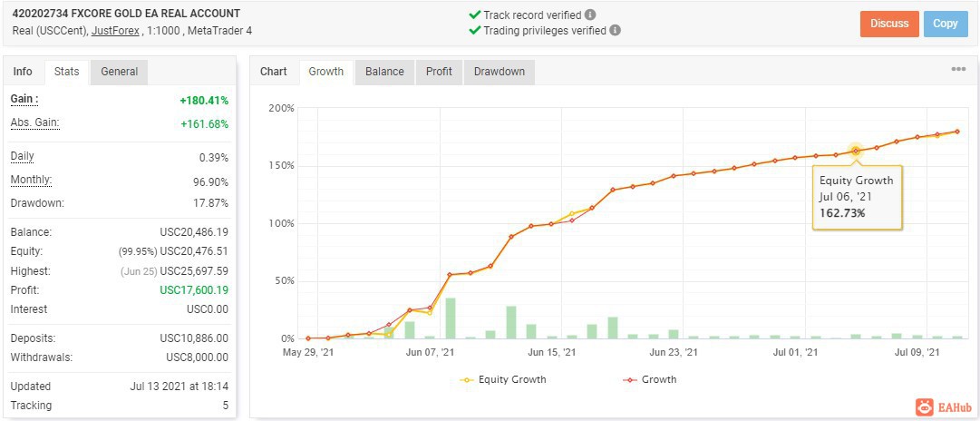Toggle the Growth legend series
This screenshot has width=980, height=421.
coord(650,379)
